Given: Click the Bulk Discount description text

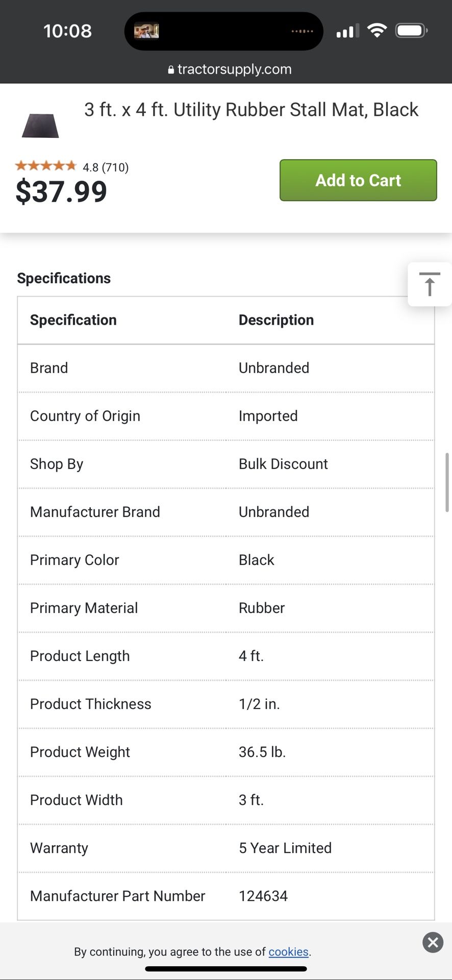Looking at the screenshot, I should (x=283, y=464).
